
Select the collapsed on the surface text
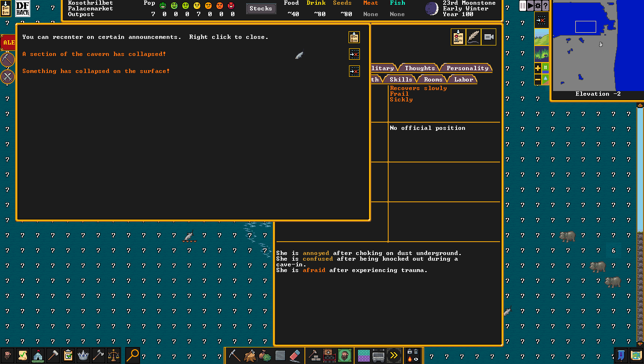(96, 71)
